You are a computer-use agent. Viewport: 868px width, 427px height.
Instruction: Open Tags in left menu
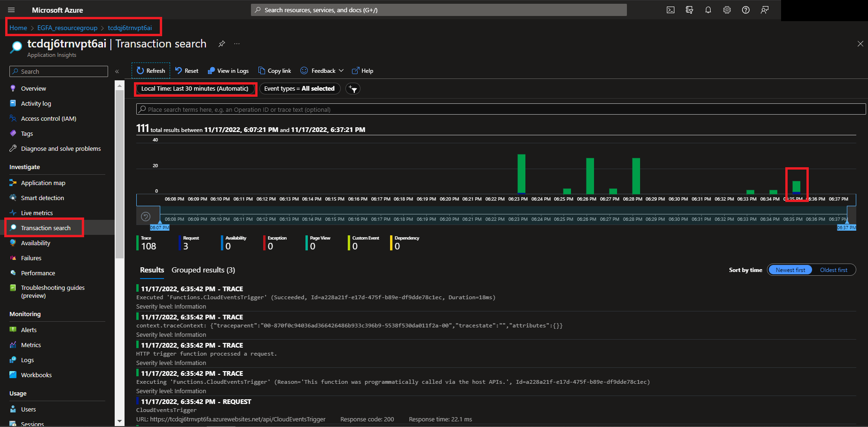pos(27,133)
